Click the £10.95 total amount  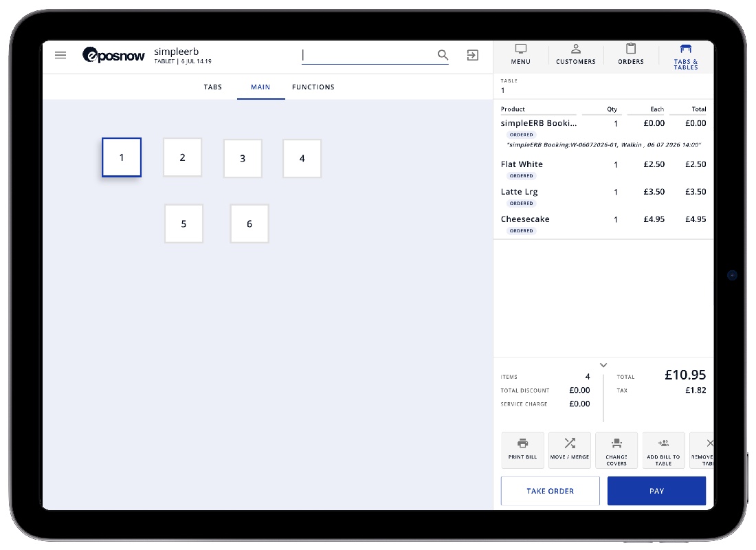click(685, 375)
